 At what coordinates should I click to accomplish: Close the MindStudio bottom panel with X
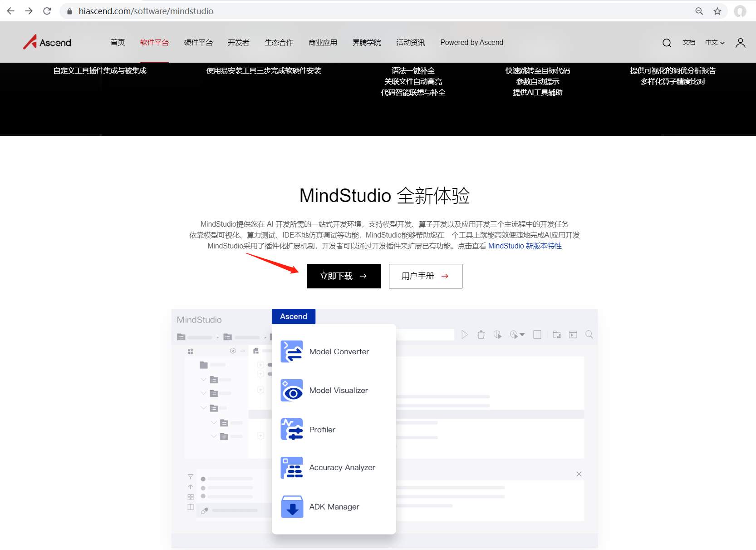579,474
